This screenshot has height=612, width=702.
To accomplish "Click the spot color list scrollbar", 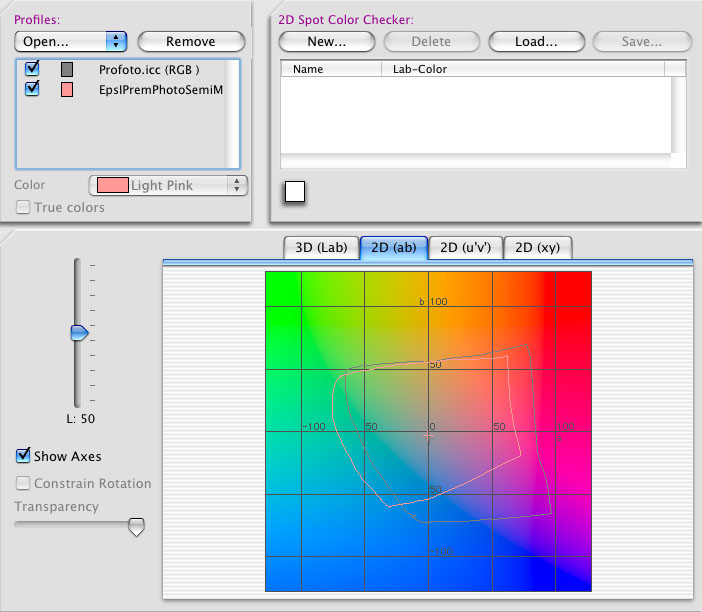I will click(679, 116).
